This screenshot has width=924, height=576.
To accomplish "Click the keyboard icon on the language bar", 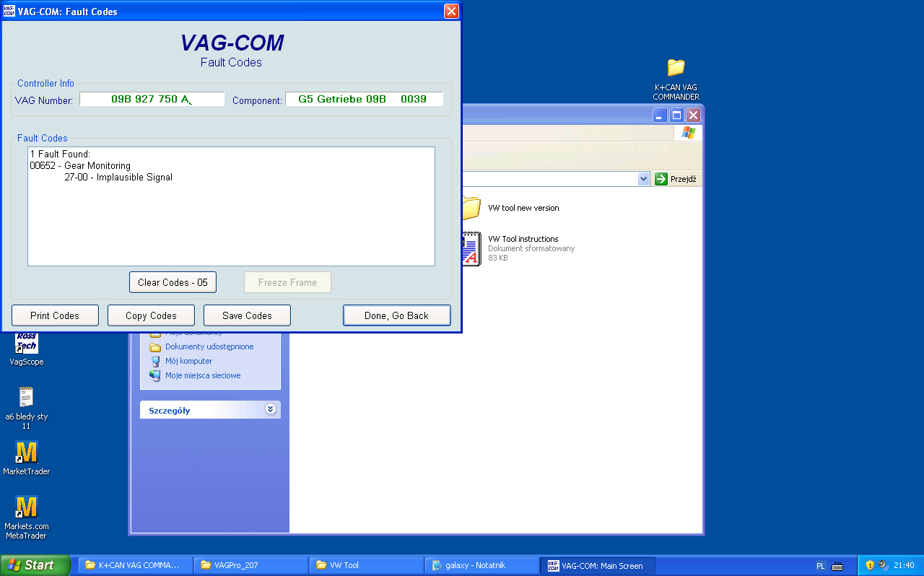I will (837, 566).
